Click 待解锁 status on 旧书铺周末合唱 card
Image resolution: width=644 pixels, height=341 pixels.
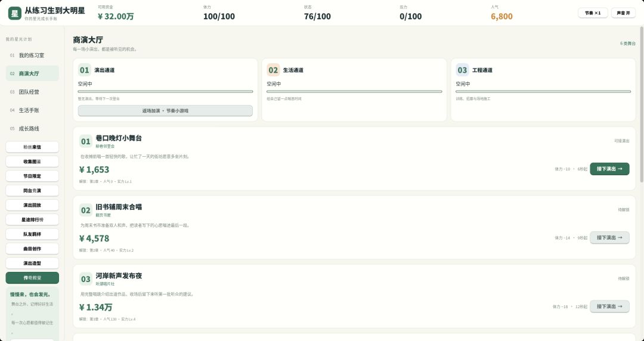[624, 210]
